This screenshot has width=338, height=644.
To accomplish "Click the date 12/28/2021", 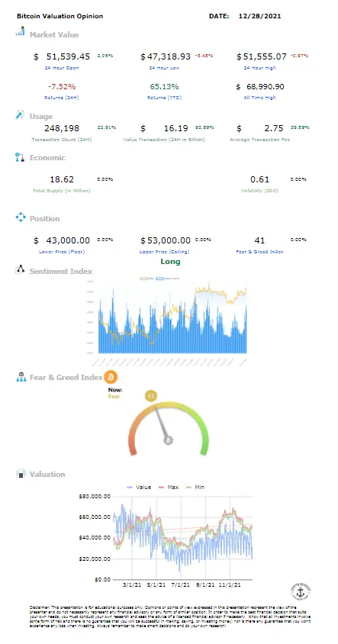I will coord(259,17).
